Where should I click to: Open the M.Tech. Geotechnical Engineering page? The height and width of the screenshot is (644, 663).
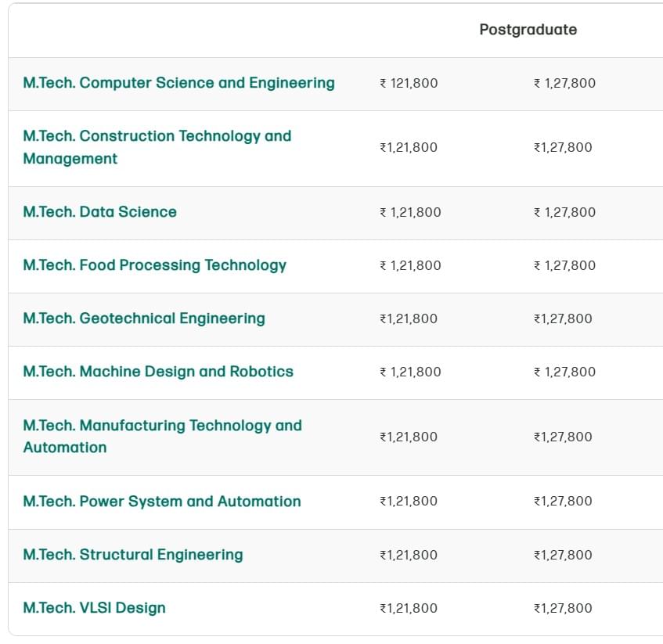coord(144,318)
